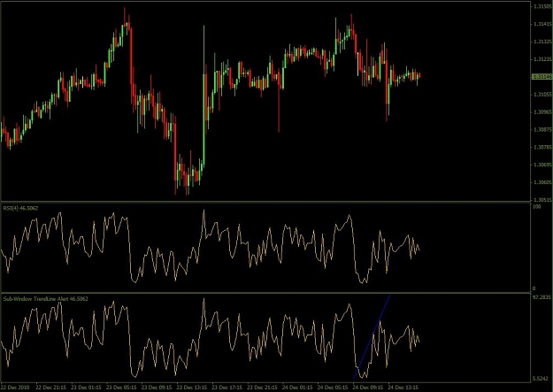
Task: Click the 1.30875 price scale label
Action: pyautogui.click(x=543, y=129)
